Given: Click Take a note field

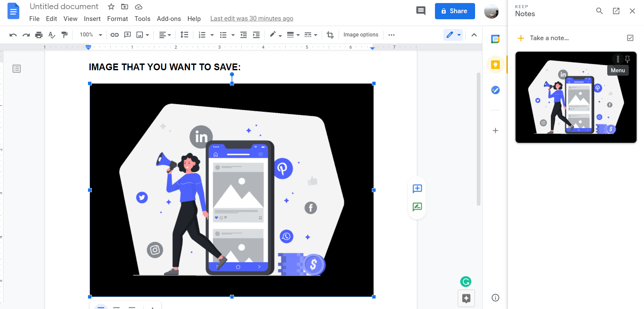Looking at the screenshot, I should (549, 38).
